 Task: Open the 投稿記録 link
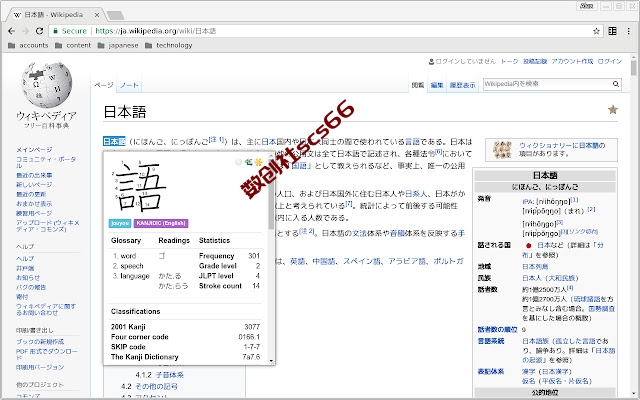[535, 61]
